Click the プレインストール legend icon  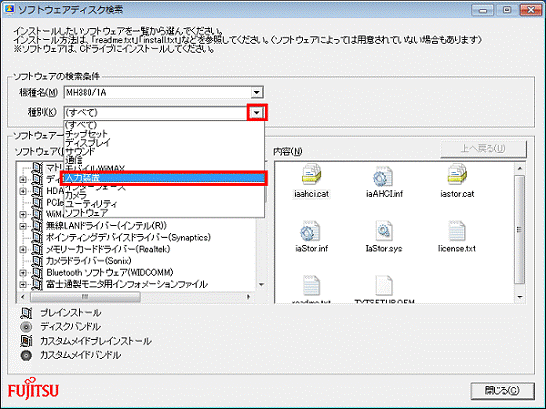pyautogui.click(x=26, y=313)
